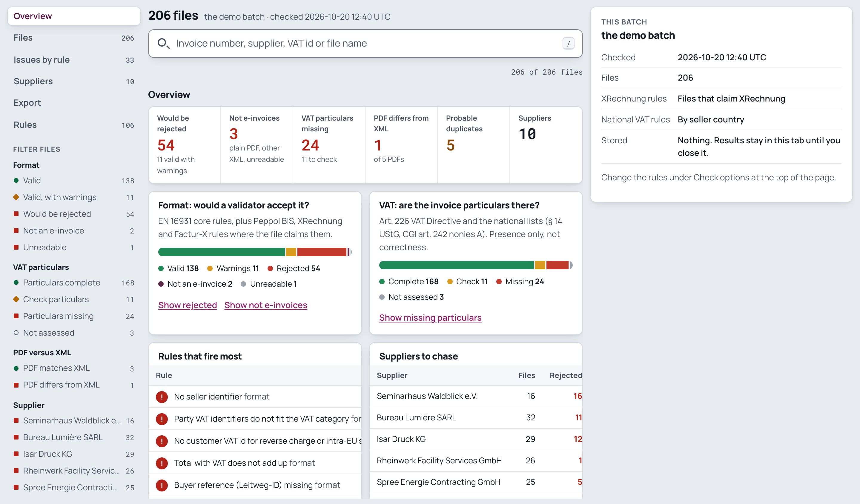Click Show not e-invoices link
The height and width of the screenshot is (504, 860).
coord(265,305)
